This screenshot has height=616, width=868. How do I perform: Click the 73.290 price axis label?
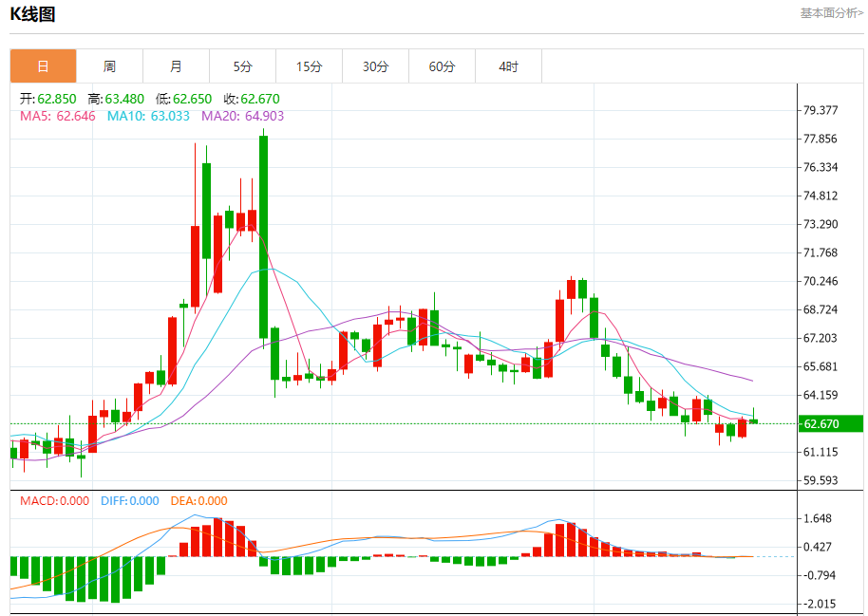[821, 224]
